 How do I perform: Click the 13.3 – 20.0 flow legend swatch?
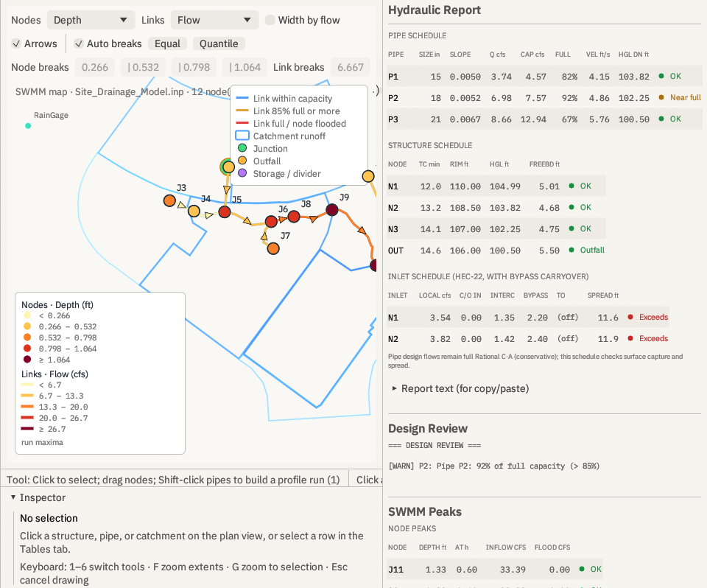pyautogui.click(x=27, y=407)
